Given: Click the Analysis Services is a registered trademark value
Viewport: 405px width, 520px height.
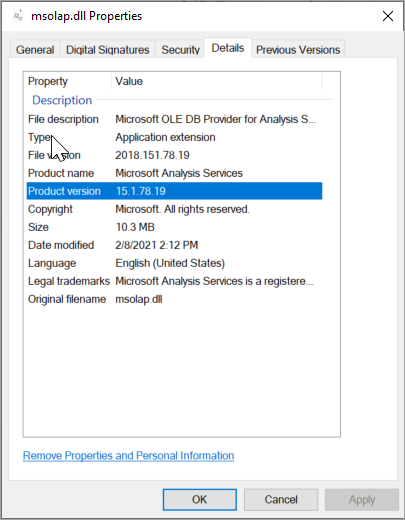Looking at the screenshot, I should (214, 281).
